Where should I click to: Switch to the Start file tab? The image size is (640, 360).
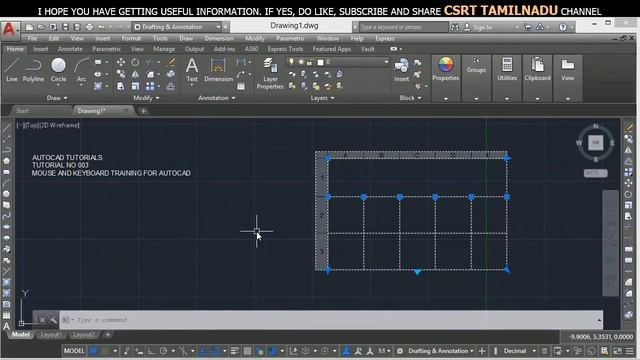coord(22,111)
